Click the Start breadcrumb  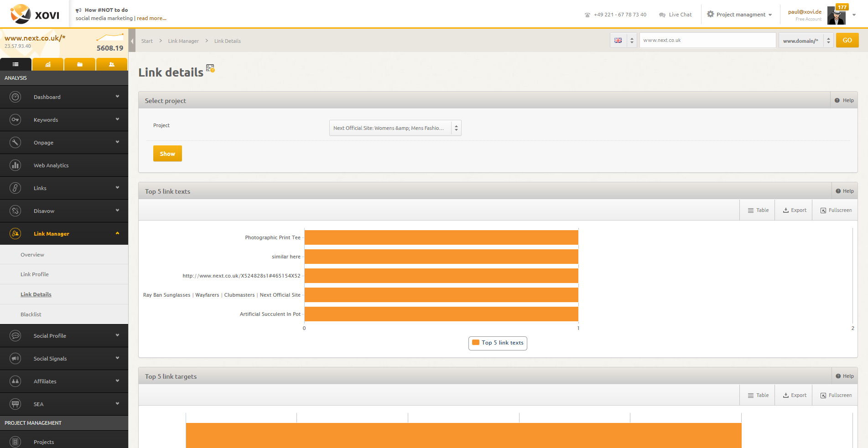click(147, 41)
